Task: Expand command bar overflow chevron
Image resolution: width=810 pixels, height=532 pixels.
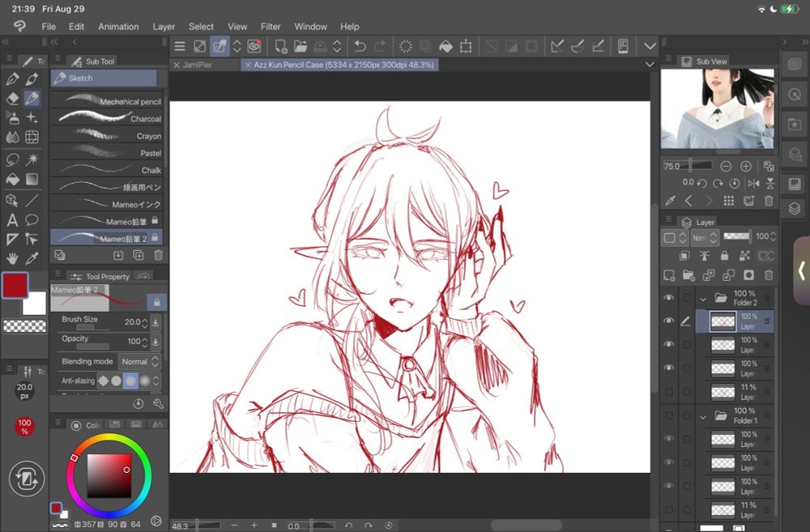Action: coord(650,46)
